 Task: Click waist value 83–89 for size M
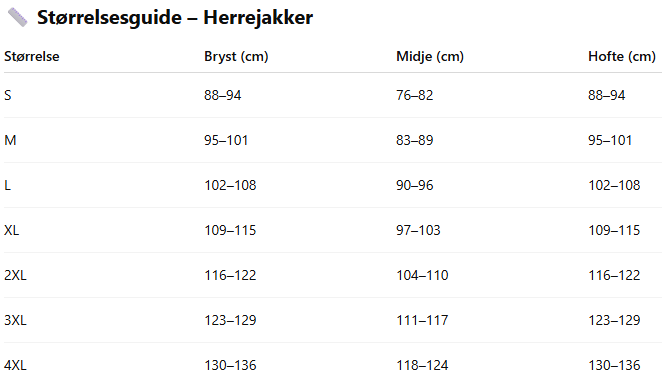(x=415, y=140)
